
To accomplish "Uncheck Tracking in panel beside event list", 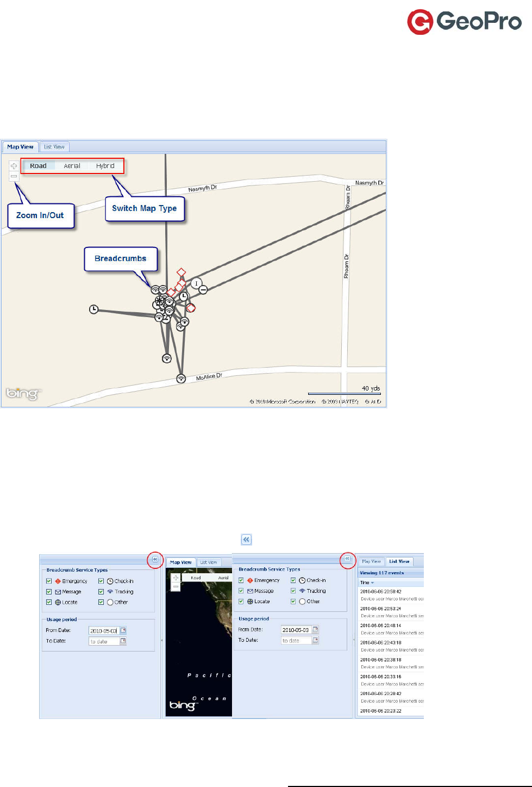I will tap(293, 591).
